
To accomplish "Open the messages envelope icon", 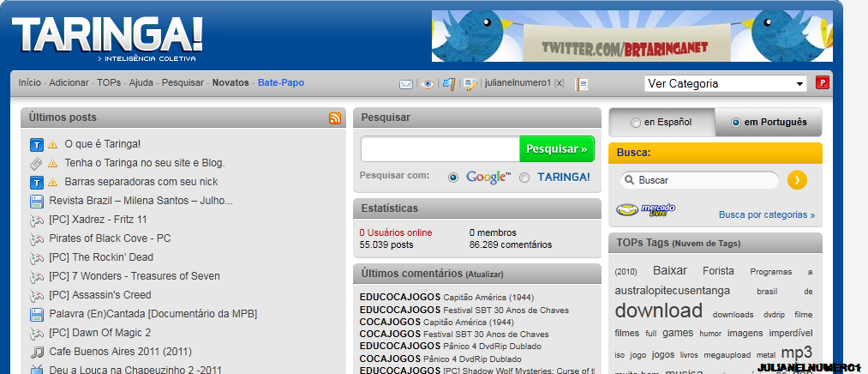I will 406,84.
